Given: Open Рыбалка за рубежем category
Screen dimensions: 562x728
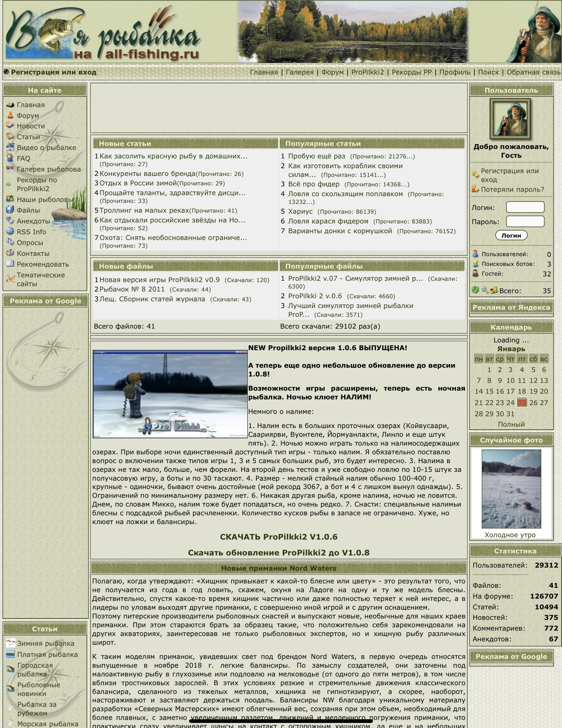Looking at the screenshot, I should pos(37,708).
